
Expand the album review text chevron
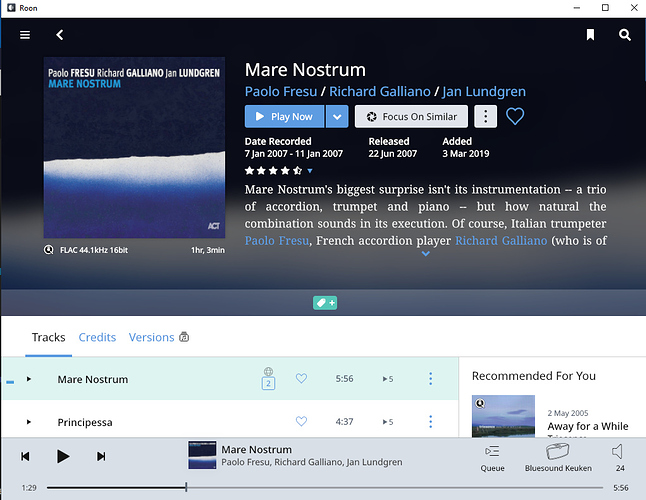click(x=426, y=254)
